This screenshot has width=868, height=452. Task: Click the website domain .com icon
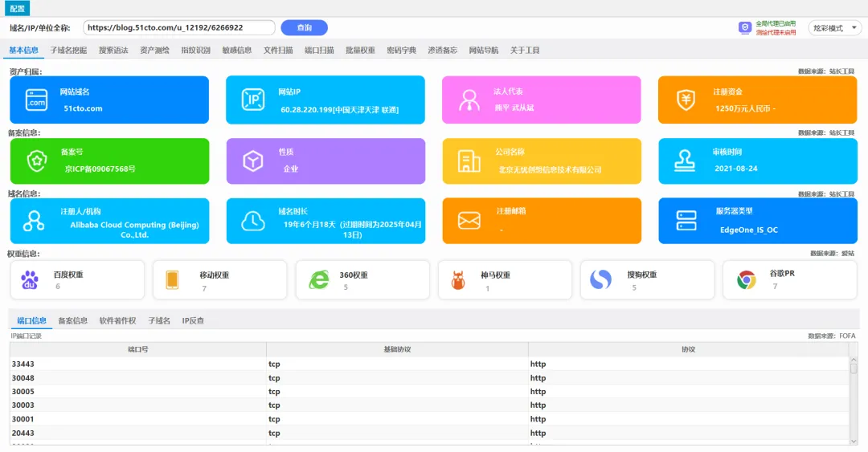pos(37,100)
